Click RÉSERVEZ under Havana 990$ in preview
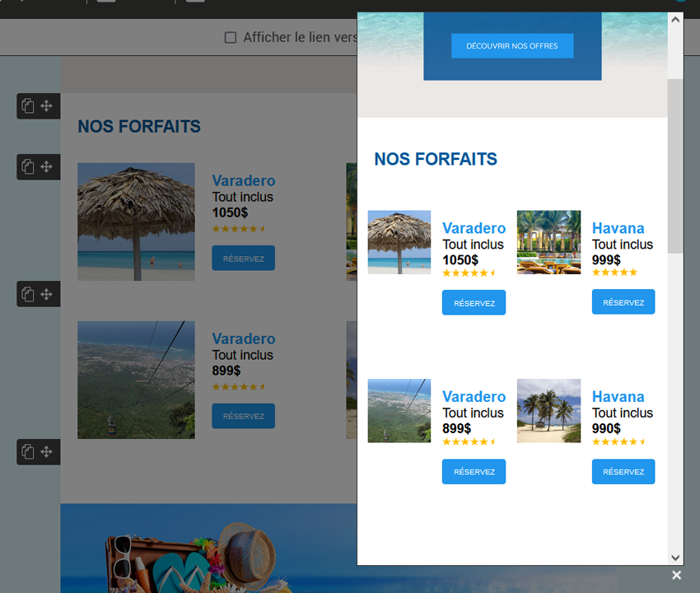700x593 pixels. point(623,472)
